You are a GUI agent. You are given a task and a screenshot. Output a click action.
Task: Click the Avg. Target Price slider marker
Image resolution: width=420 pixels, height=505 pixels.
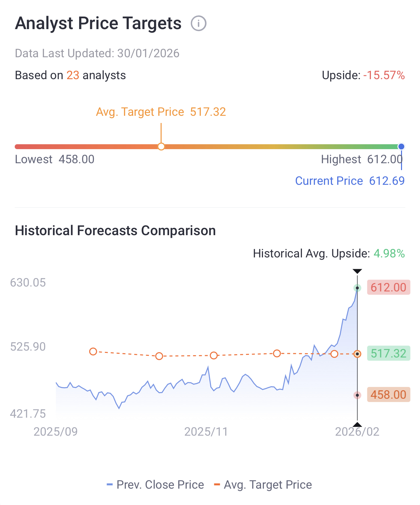pos(161,147)
